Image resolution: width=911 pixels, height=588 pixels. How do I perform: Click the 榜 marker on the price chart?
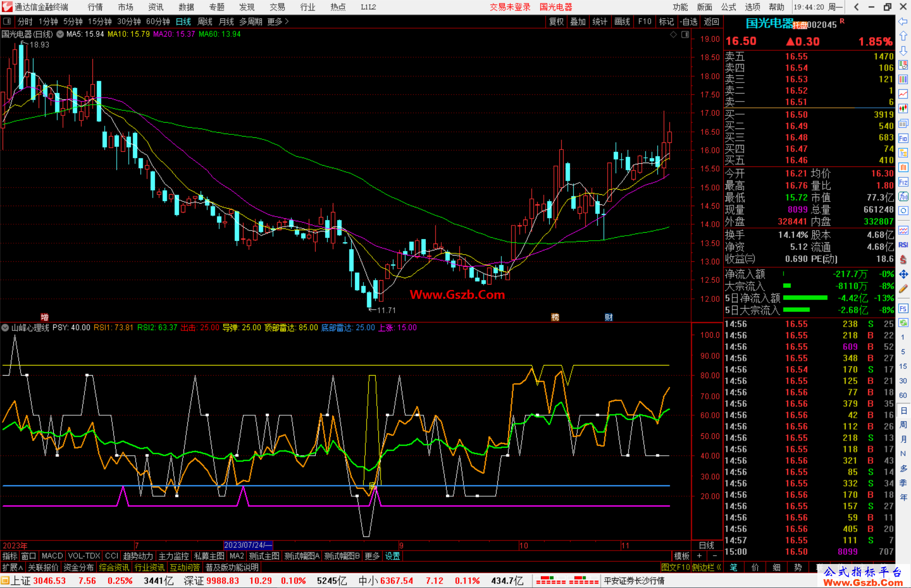(x=555, y=317)
